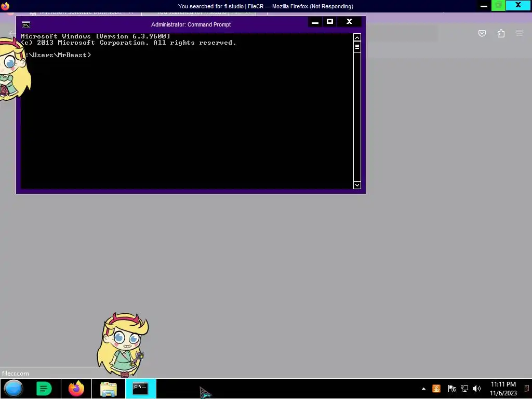
Task: Click the filecr.com status text
Action: click(x=16, y=374)
